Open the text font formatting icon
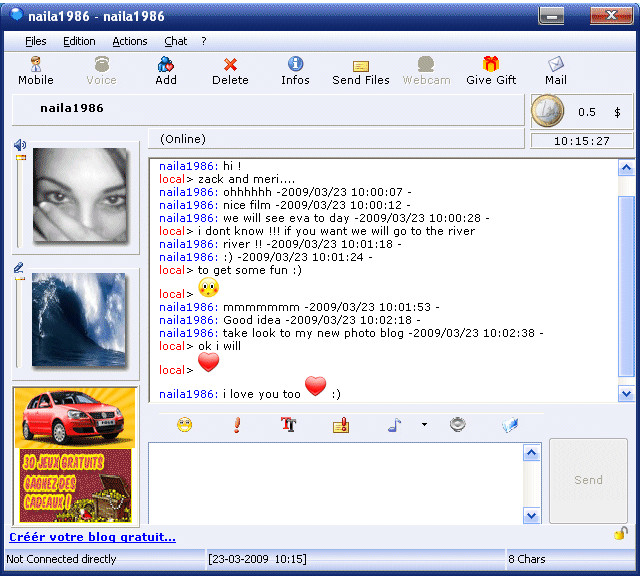The height and width of the screenshot is (576, 640). (289, 425)
